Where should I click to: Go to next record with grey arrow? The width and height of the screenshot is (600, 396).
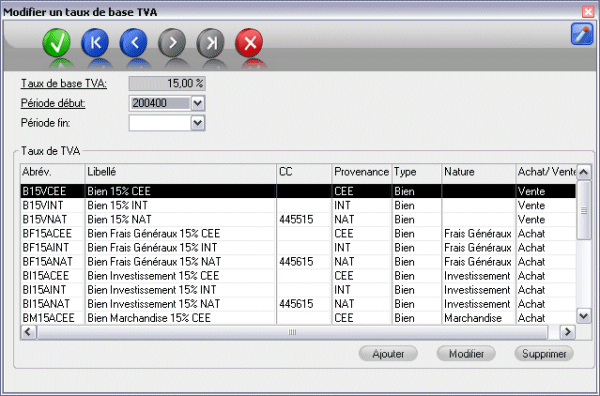click(x=172, y=42)
